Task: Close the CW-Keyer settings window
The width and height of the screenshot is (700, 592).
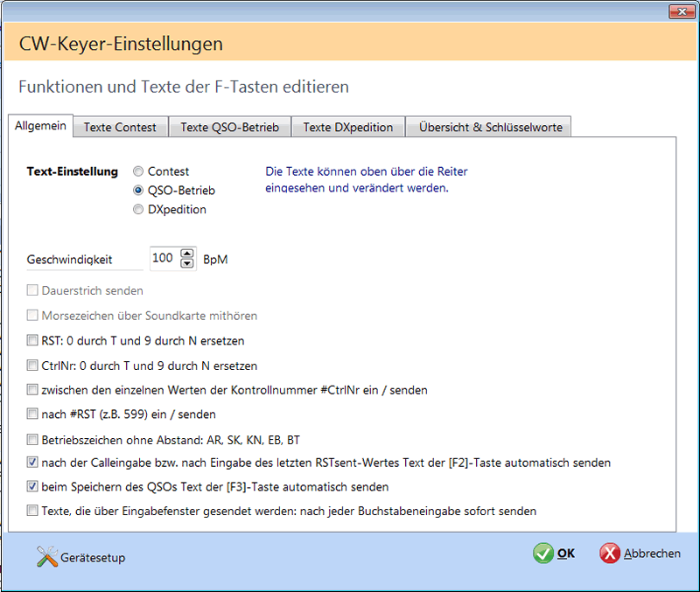Action: pos(682,11)
